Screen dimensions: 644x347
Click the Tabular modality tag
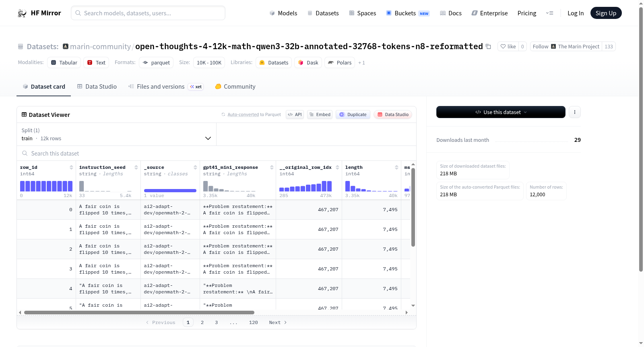click(64, 62)
